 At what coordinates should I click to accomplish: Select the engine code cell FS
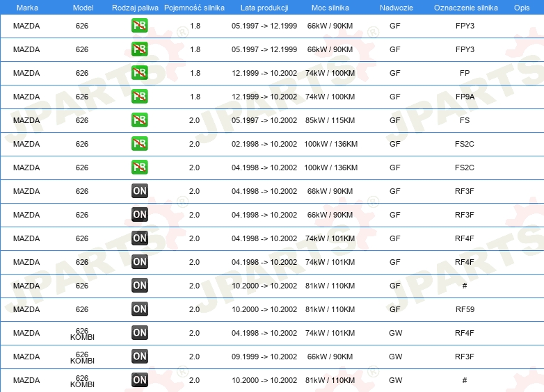(465, 120)
